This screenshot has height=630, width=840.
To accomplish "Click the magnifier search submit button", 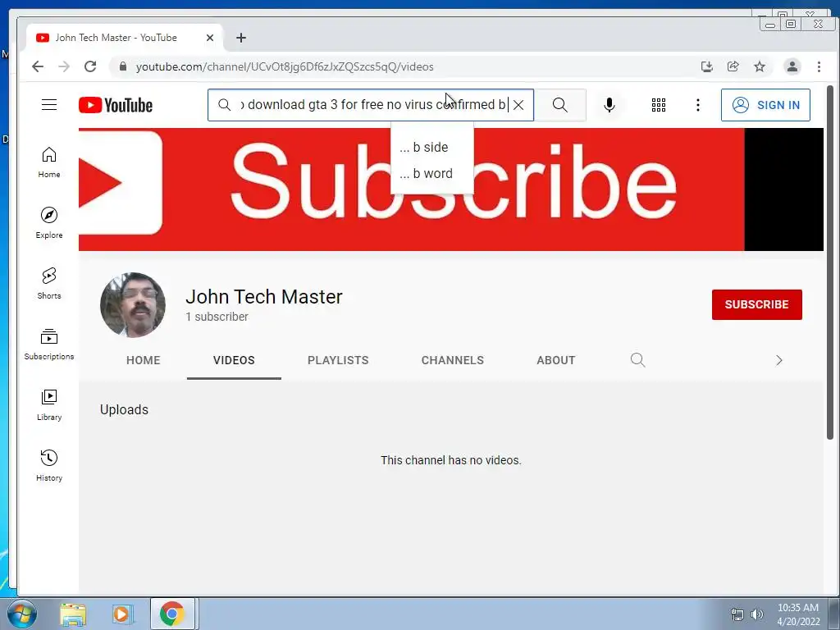I will [x=559, y=105].
